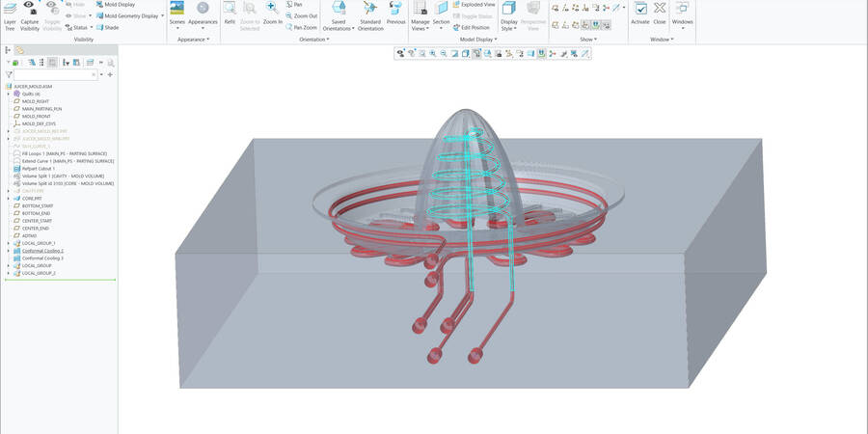Expand the LOCAL_GROUP_1 tree node
The height and width of the screenshot is (434, 868).
tap(8, 243)
